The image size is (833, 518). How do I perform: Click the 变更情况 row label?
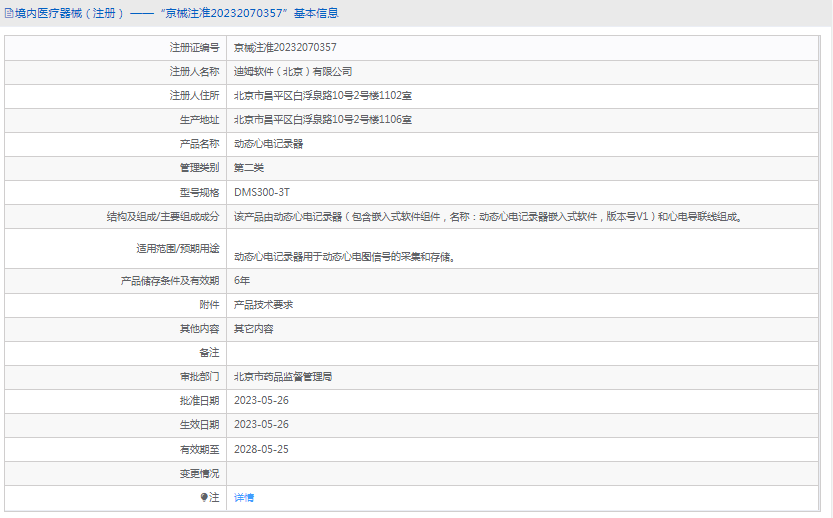pyautogui.click(x=199, y=474)
